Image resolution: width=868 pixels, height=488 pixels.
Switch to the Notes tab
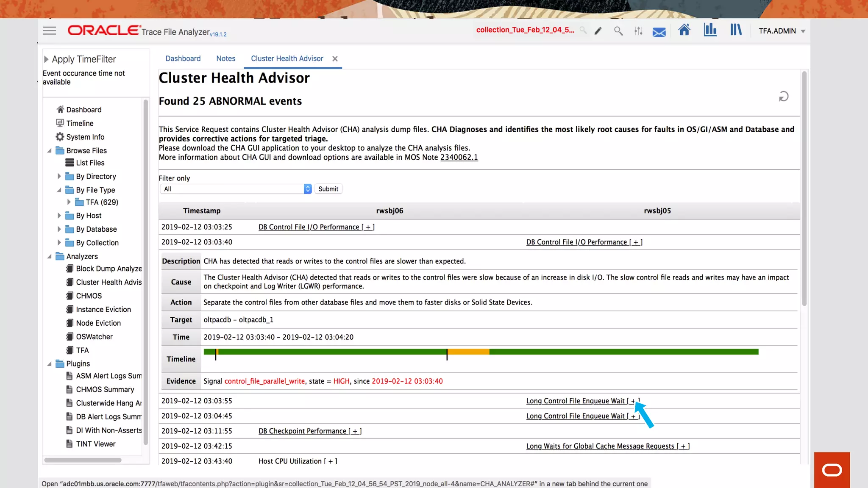click(225, 58)
